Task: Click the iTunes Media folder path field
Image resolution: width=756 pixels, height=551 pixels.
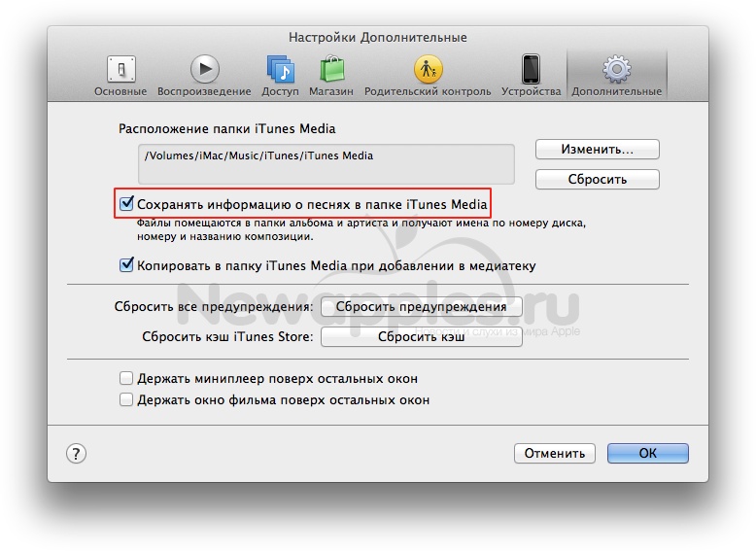Action: point(326,163)
